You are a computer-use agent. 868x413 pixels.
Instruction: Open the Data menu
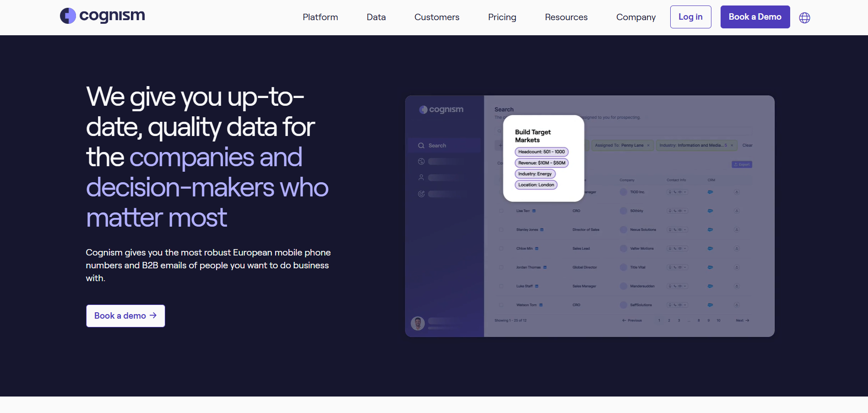point(376,17)
